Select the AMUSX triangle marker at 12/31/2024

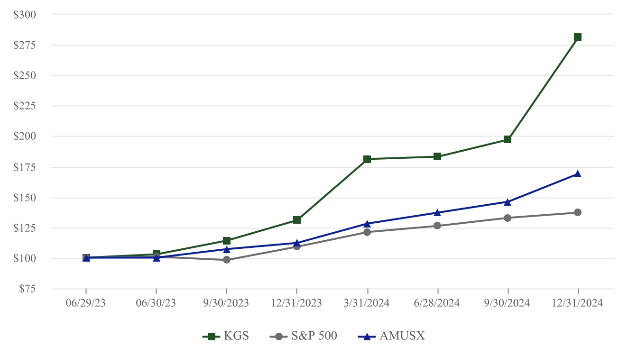(x=578, y=174)
